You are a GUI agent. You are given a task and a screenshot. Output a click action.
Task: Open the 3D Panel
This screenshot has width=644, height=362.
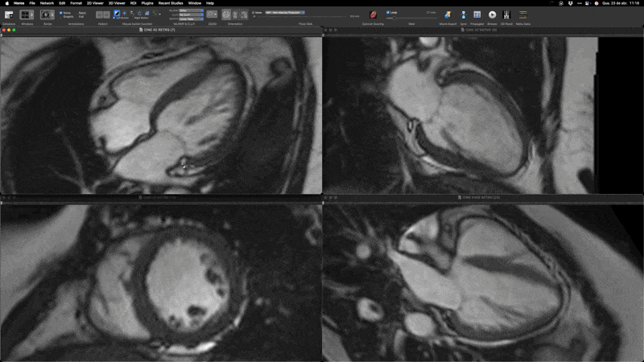(506, 14)
